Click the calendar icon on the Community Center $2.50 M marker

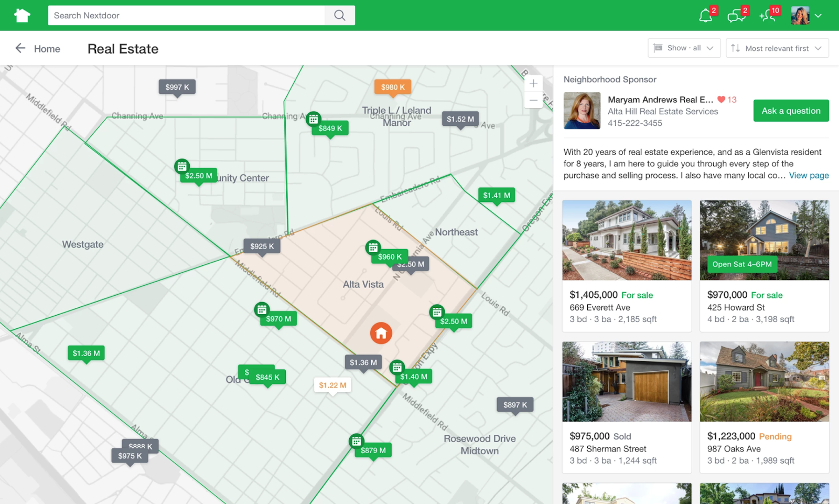click(182, 166)
